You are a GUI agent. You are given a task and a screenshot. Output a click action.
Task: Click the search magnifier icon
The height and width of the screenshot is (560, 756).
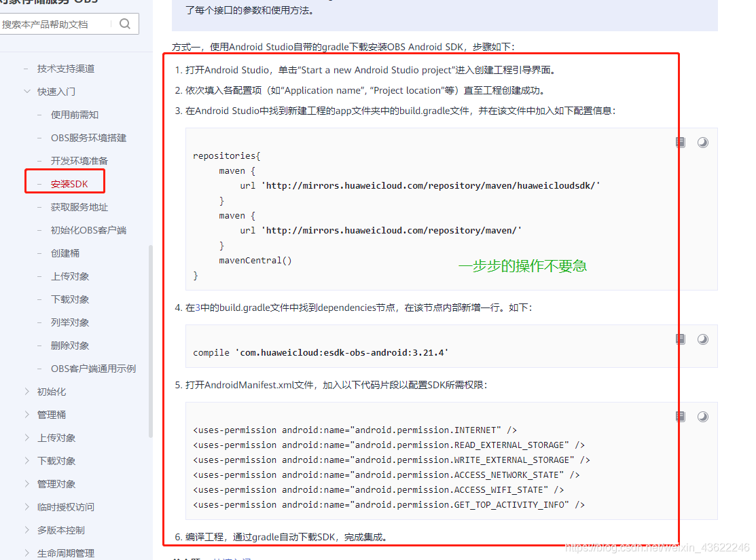tap(125, 24)
